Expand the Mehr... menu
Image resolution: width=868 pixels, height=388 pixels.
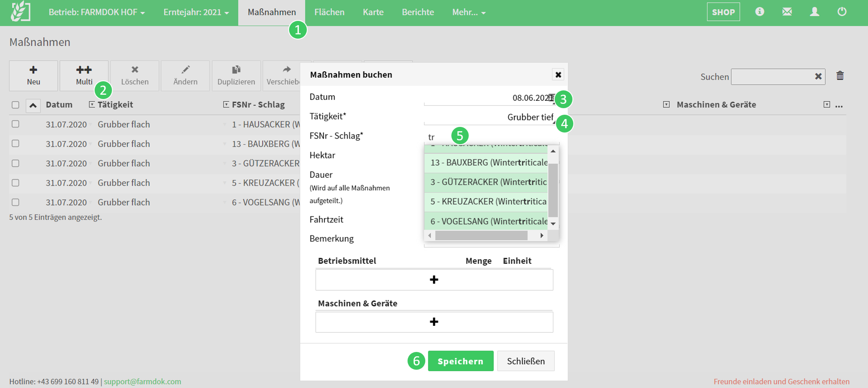(x=469, y=12)
